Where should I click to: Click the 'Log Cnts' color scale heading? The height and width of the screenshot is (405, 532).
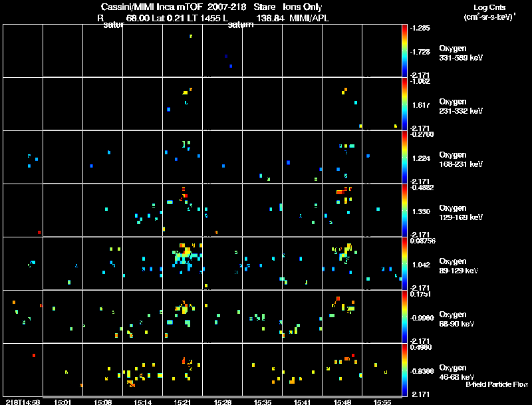click(489, 7)
